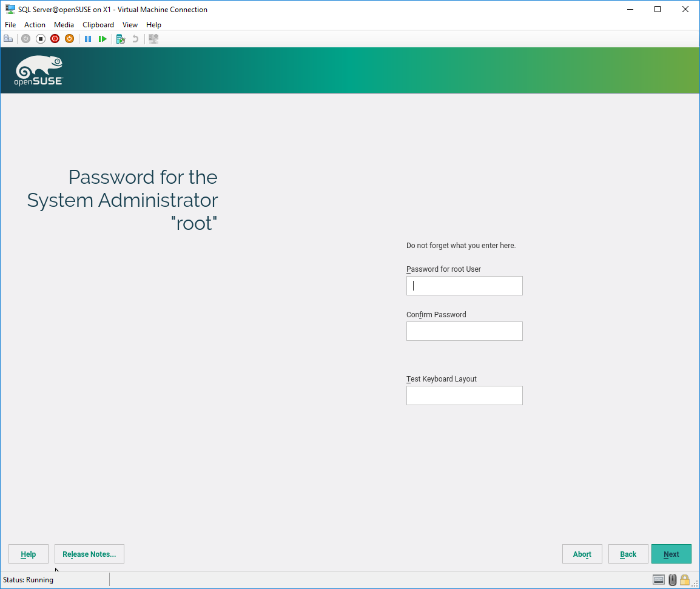
Task: Click the Virtual Machine Connection title icon
Action: click(10, 9)
